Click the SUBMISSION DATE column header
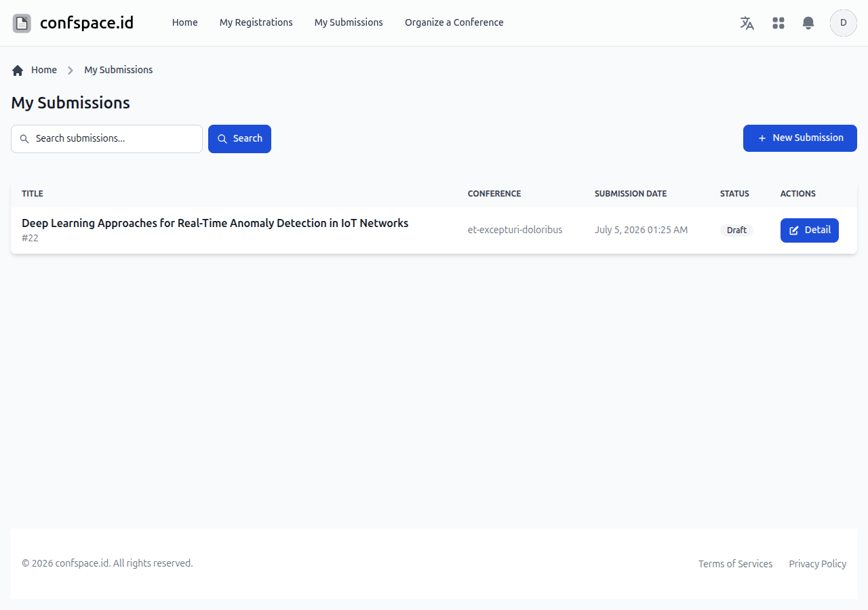The image size is (868, 610). coord(631,194)
